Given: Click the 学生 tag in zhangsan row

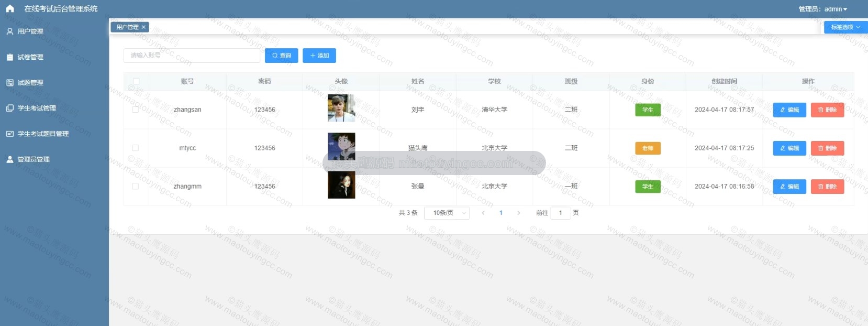Looking at the screenshot, I should (x=648, y=110).
